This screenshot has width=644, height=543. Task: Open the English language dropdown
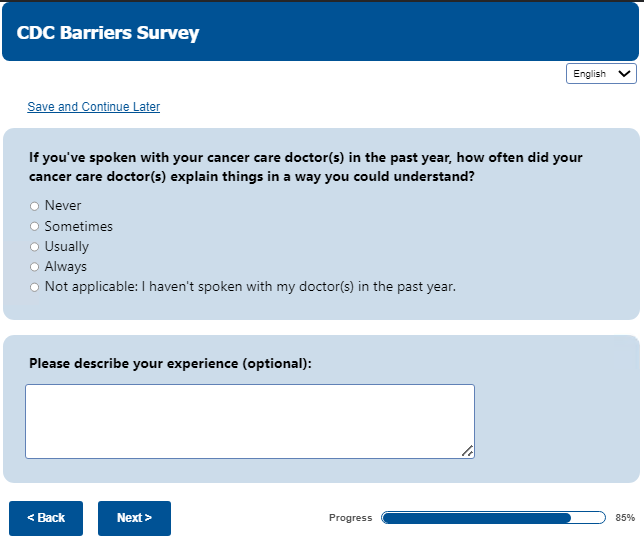[600, 73]
